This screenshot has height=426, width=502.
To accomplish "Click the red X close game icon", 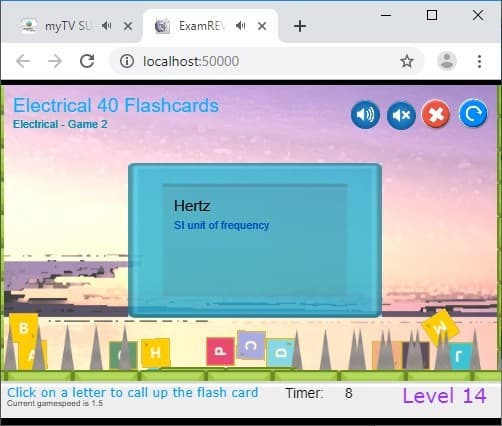I will 436,114.
